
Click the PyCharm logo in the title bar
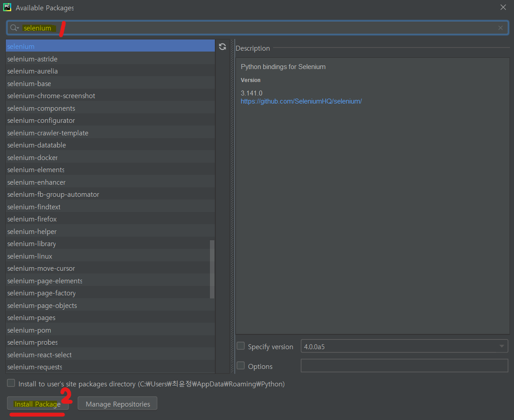pos(7,7)
